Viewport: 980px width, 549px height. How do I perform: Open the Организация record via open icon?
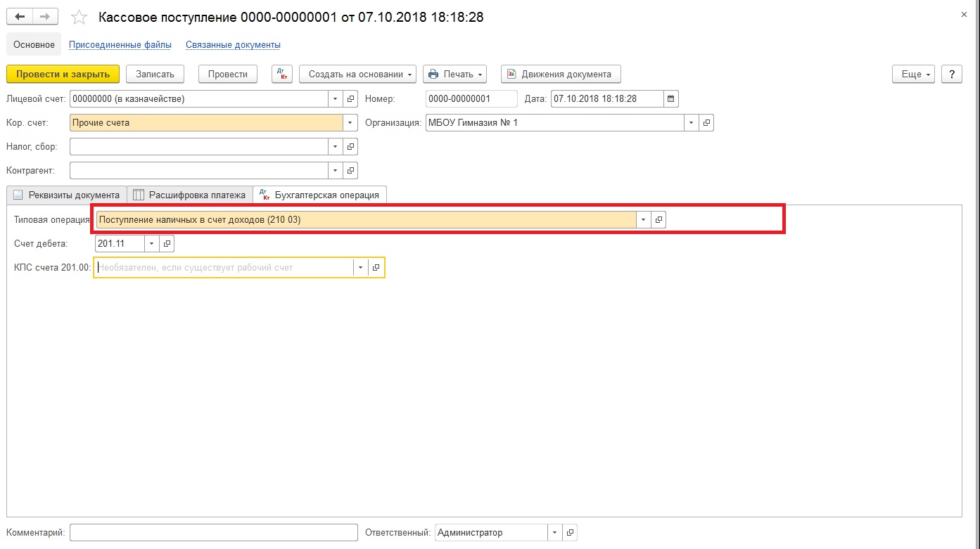point(706,123)
